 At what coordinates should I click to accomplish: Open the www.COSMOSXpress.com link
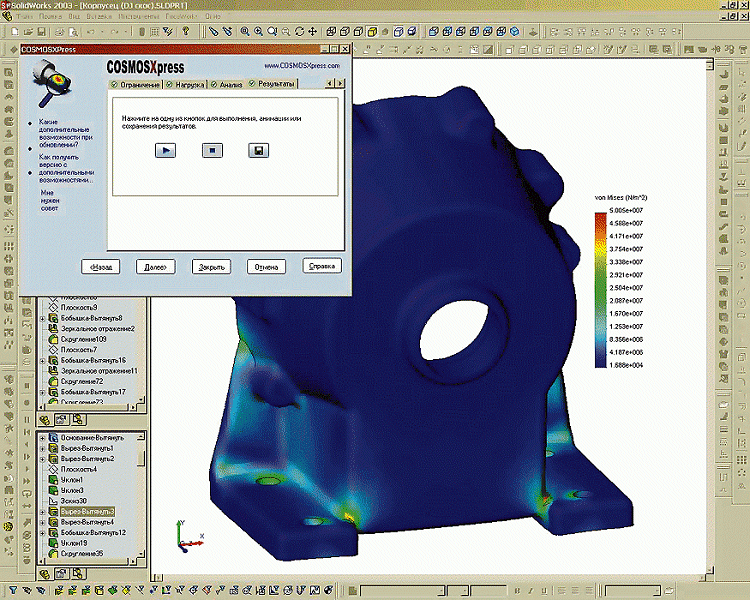coord(302,66)
